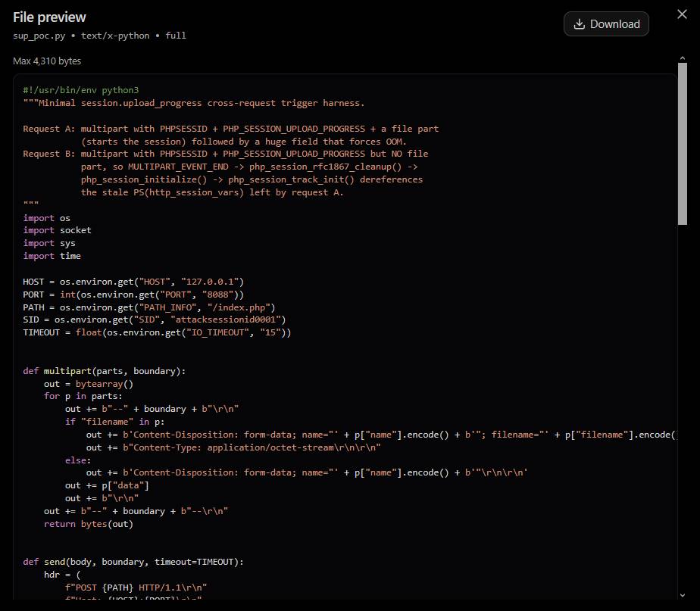Click the "Max 4,310 bytes" label

coord(47,61)
